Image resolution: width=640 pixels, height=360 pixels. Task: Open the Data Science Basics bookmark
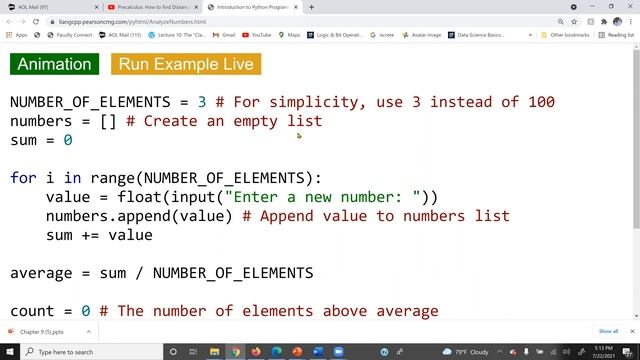pyautogui.click(x=476, y=35)
